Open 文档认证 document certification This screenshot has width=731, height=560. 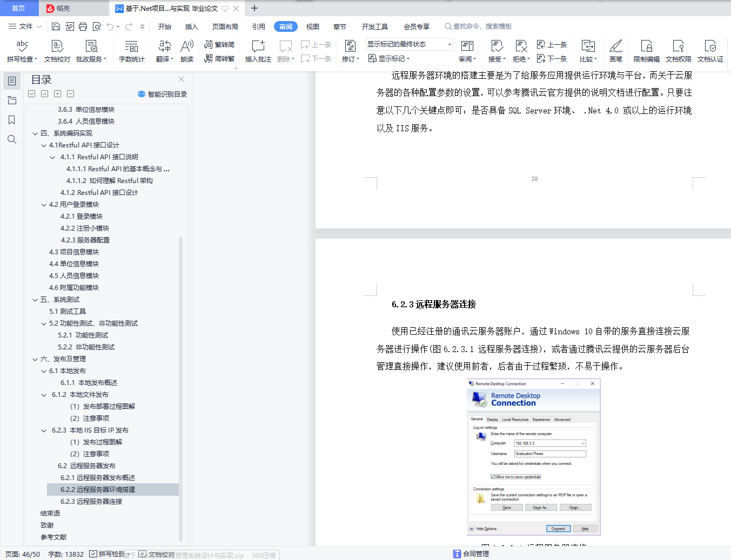point(710,51)
